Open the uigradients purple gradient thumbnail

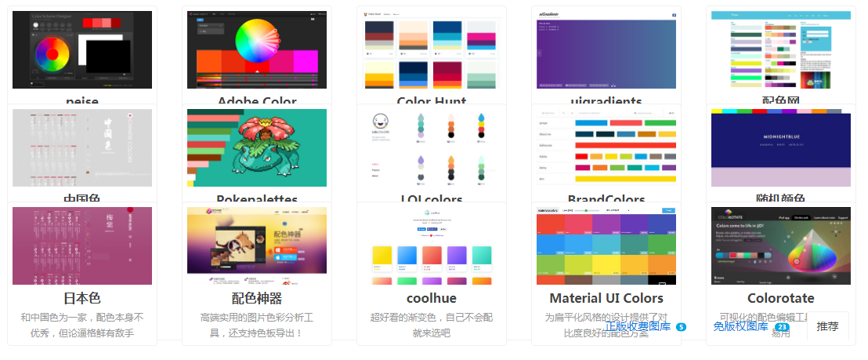click(606, 50)
